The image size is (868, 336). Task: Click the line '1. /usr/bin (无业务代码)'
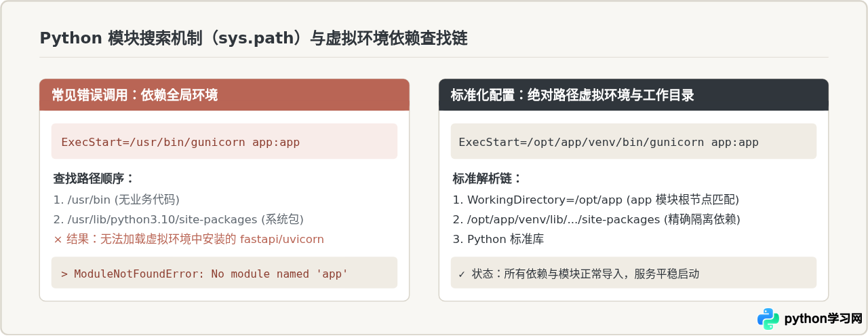117,200
